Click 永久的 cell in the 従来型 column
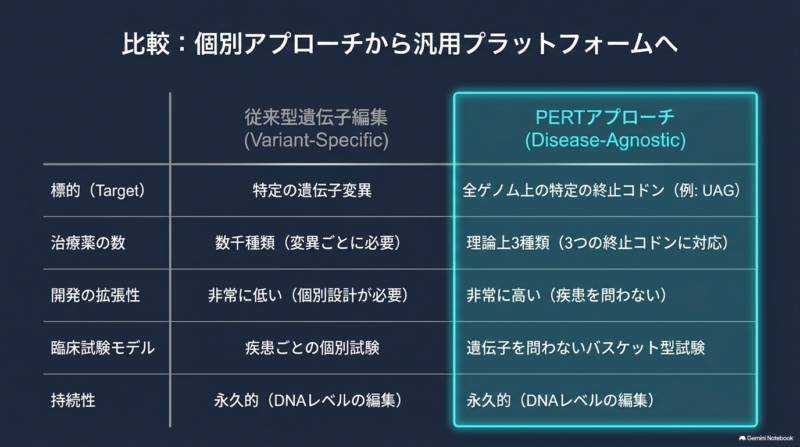This screenshot has height=447, width=800. [308, 400]
